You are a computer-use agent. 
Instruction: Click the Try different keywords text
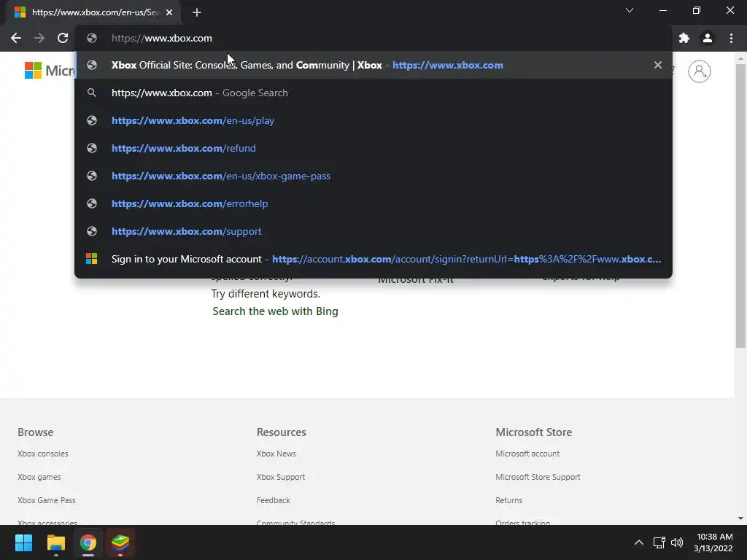pos(266,294)
